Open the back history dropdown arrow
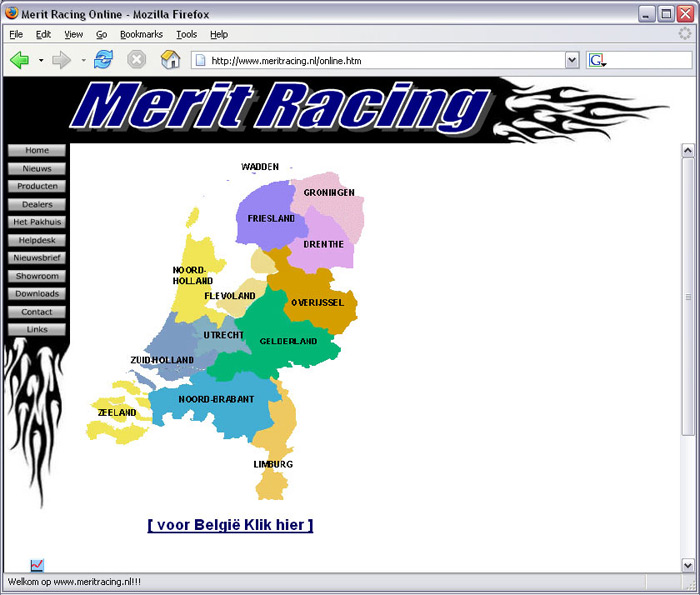 (x=41, y=60)
